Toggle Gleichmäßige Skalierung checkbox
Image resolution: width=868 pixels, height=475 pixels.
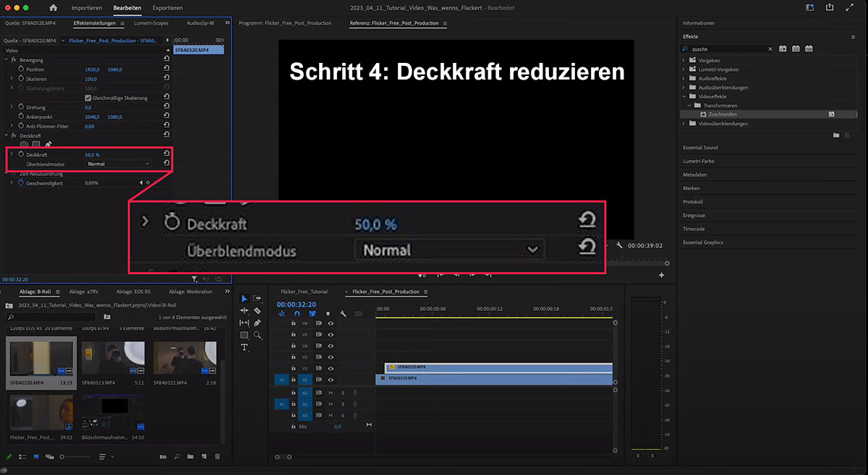[88, 98]
